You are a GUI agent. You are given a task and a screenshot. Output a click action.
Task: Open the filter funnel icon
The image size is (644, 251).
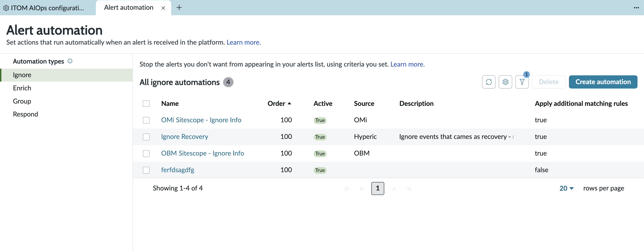pyautogui.click(x=522, y=82)
